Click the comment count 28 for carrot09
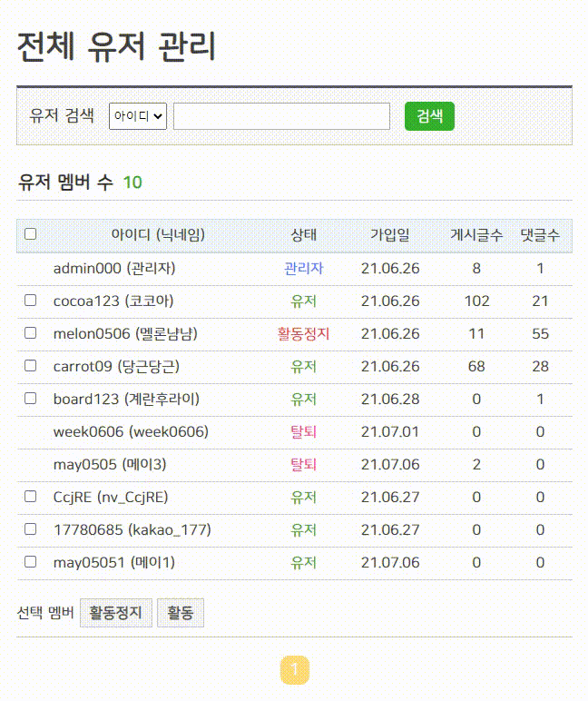The width and height of the screenshot is (588, 701). [x=540, y=366]
